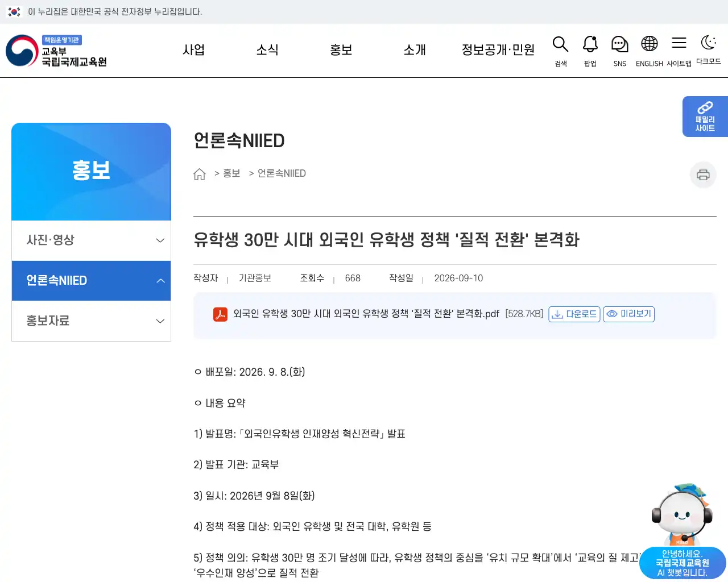Click the 언론속NIIED breadcrumb link
Viewport: 728px width, 582px height.
282,173
